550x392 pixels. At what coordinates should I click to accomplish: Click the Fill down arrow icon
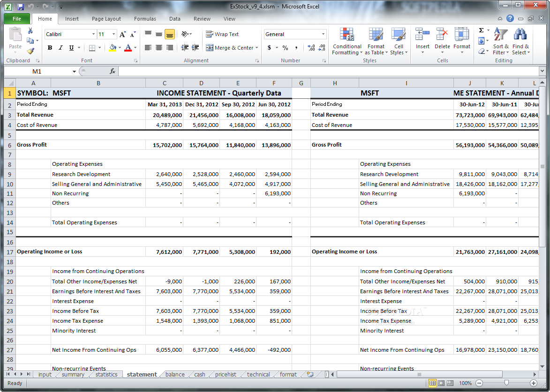point(481,41)
